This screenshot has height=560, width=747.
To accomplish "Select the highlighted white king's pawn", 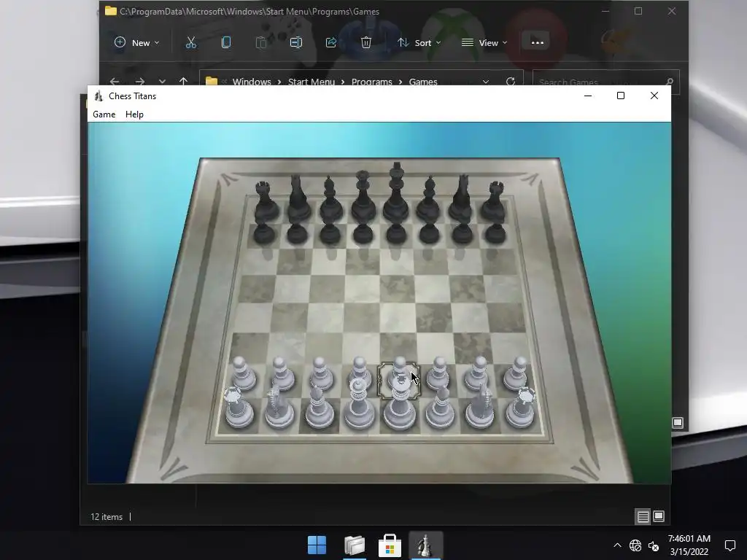I will click(399, 374).
